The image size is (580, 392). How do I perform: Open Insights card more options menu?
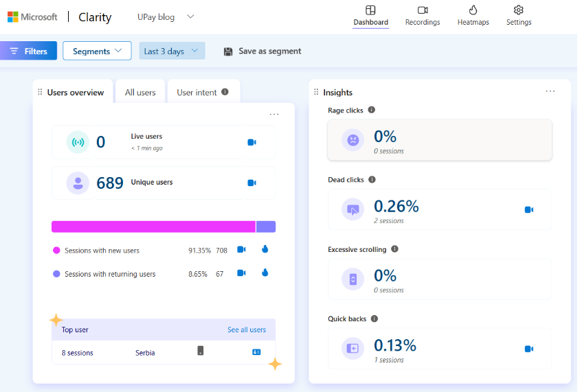pyautogui.click(x=550, y=91)
